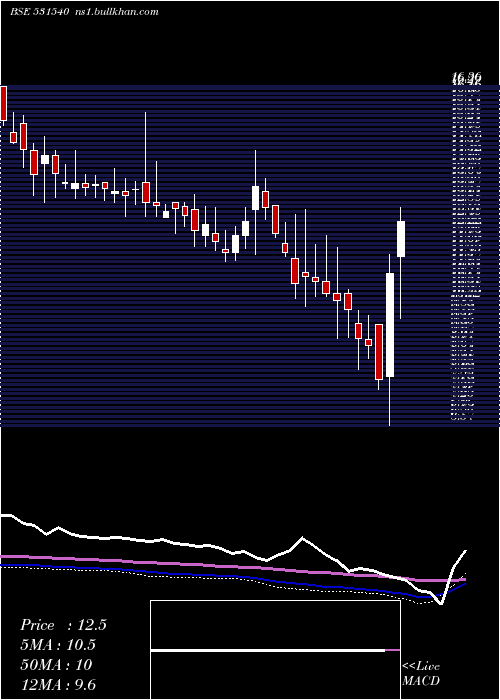Click the "<<Live MACD" label
The width and height of the screenshot is (500, 700).
pyautogui.click(x=421, y=674)
